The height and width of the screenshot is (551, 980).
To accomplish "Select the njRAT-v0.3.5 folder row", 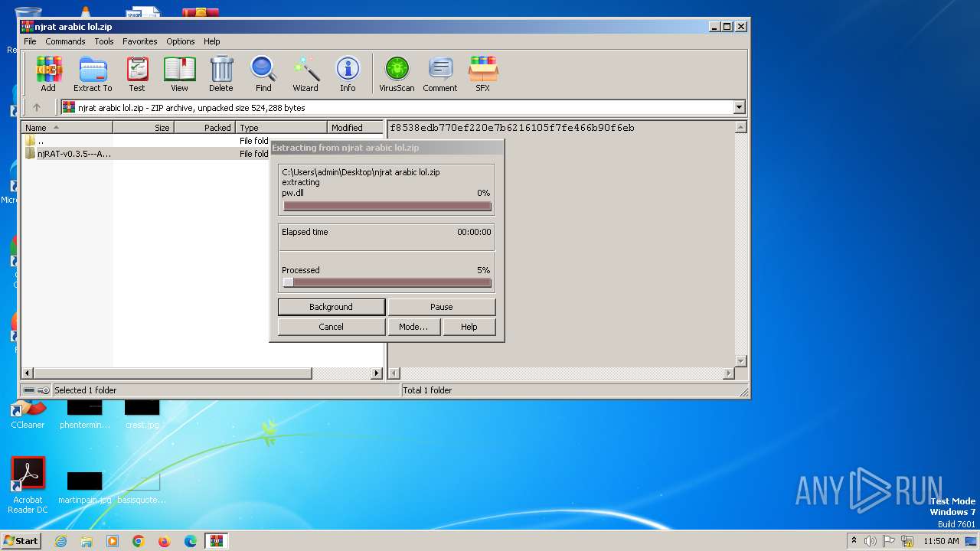I will click(145, 154).
